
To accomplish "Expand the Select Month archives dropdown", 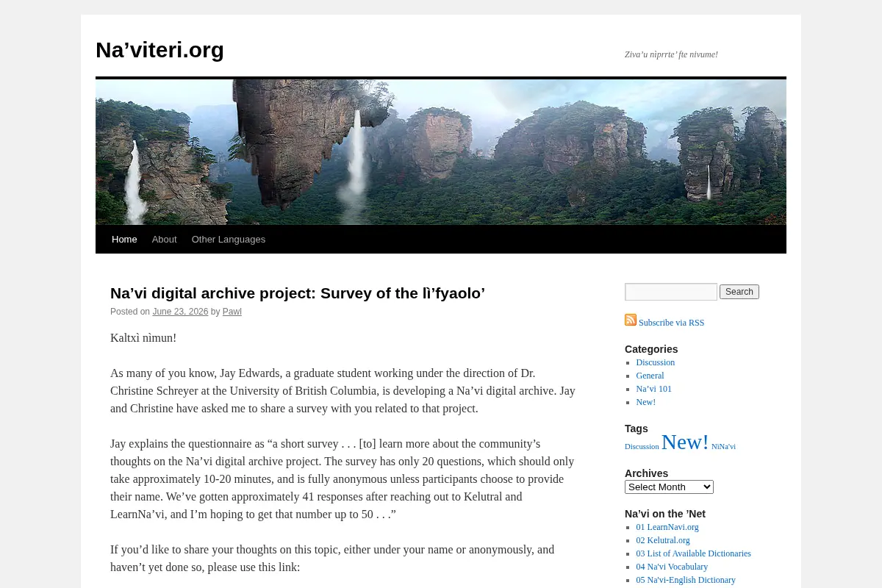I will pos(669,487).
